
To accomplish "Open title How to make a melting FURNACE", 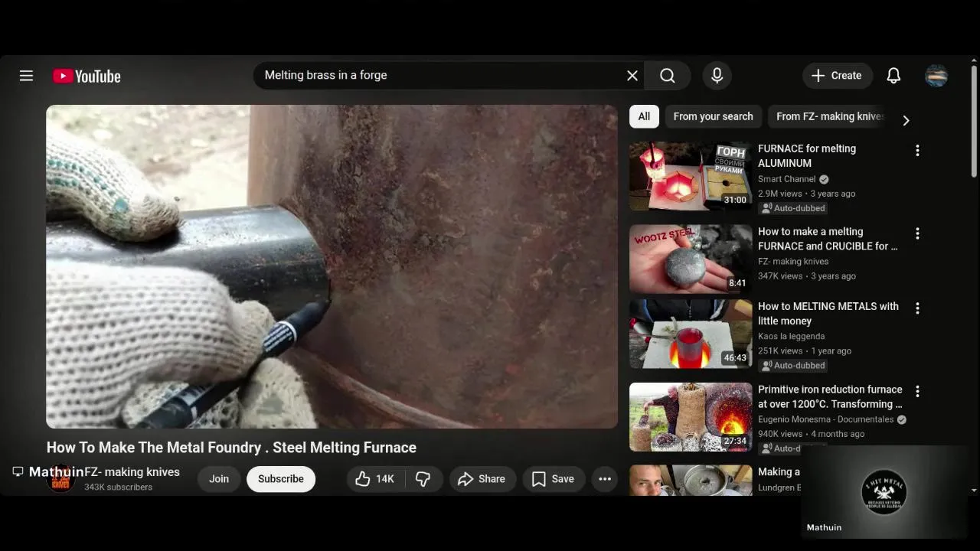I will coord(828,239).
